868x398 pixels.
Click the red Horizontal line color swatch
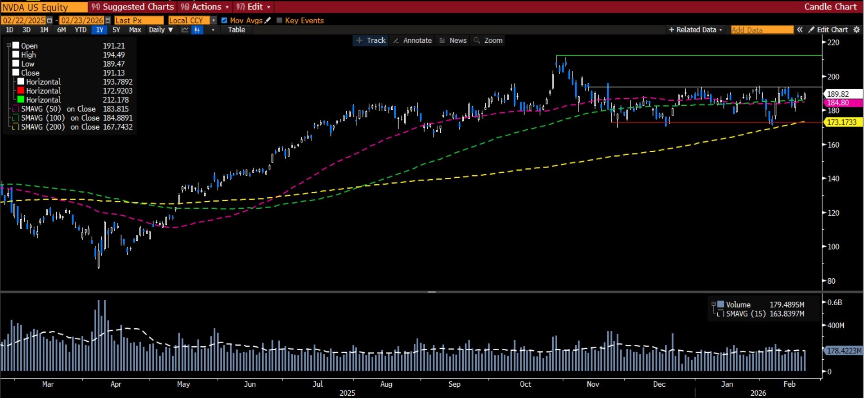point(21,91)
